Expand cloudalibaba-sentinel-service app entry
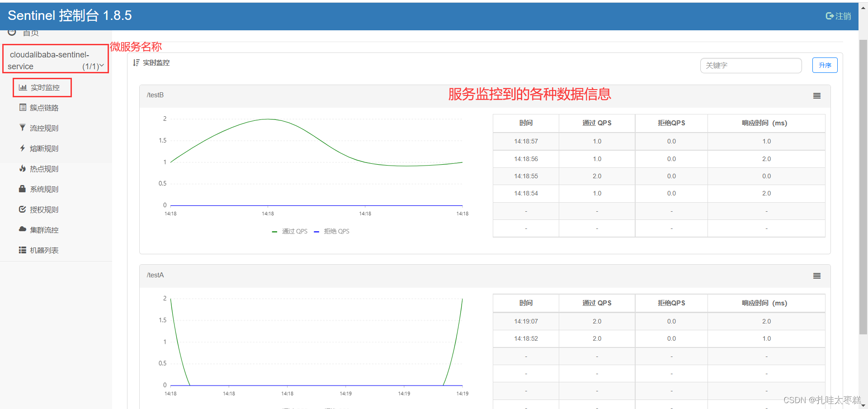The width and height of the screenshot is (868, 409). pyautogui.click(x=56, y=60)
